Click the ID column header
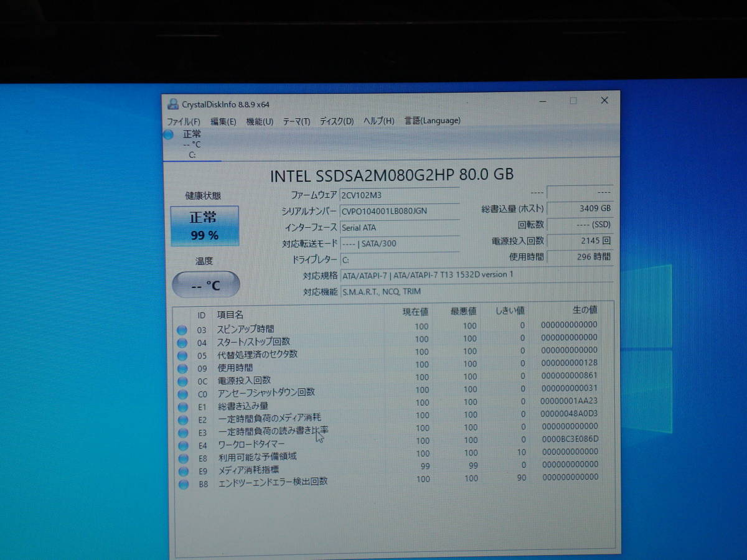This screenshot has height=560, width=747. click(202, 316)
